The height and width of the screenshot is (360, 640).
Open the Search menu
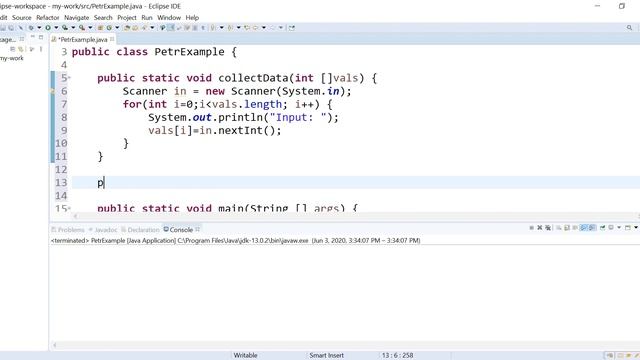tap(103, 18)
